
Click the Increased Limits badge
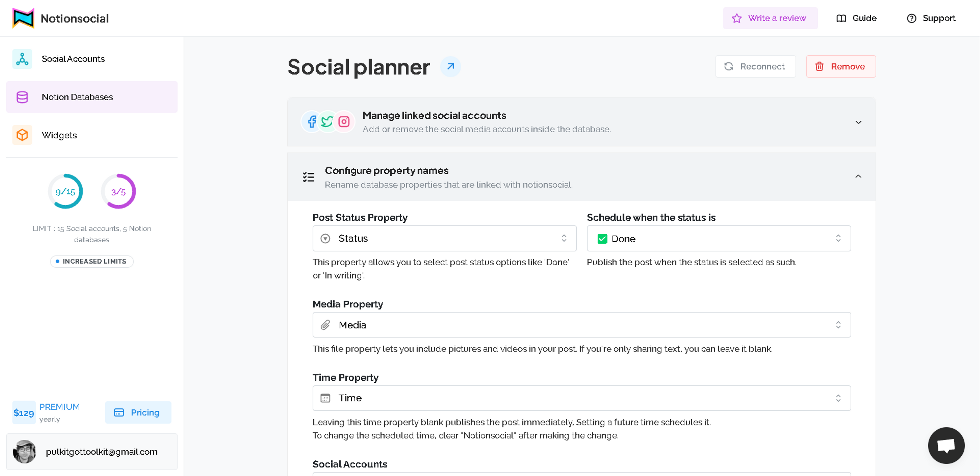coord(92,261)
